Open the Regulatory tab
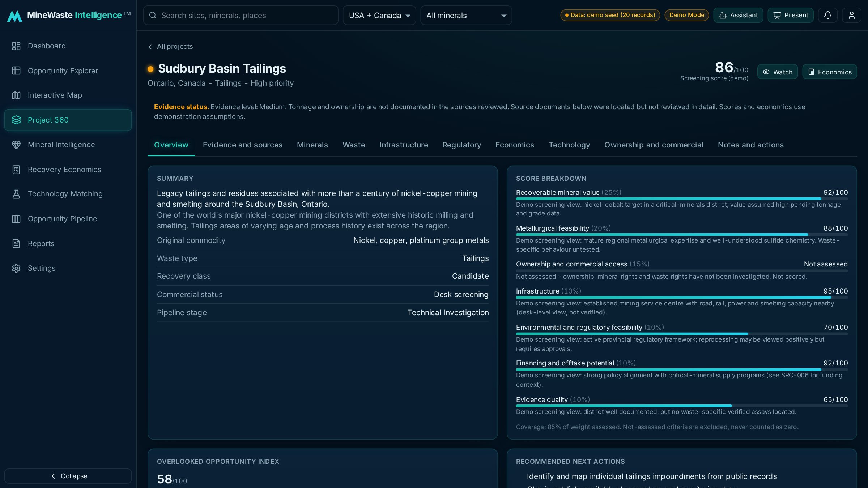Image resolution: width=868 pixels, height=488 pixels. (x=461, y=145)
